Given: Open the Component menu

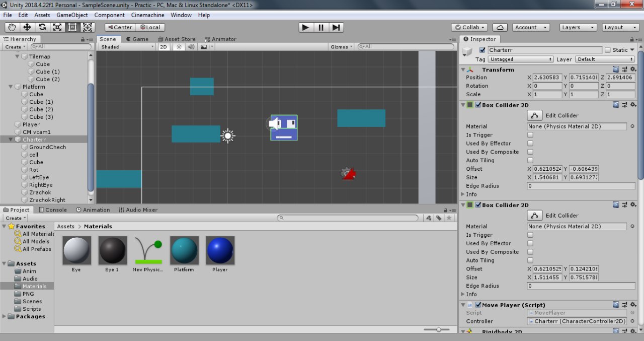Looking at the screenshot, I should pyautogui.click(x=109, y=15).
